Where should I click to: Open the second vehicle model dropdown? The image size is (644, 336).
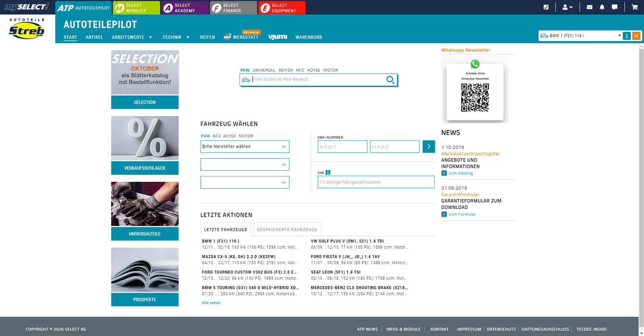click(245, 164)
